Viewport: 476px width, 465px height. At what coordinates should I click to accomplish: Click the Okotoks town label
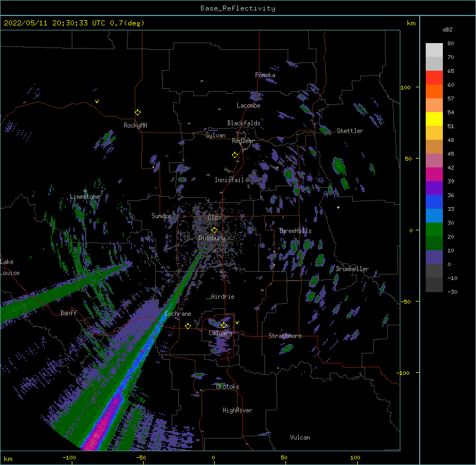[228, 387]
